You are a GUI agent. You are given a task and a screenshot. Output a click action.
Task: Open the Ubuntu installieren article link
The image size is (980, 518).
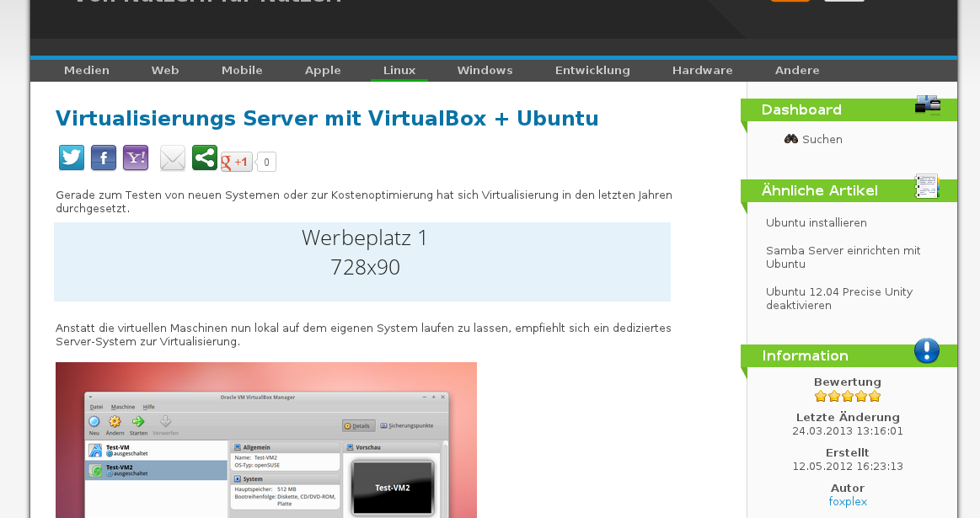[816, 223]
